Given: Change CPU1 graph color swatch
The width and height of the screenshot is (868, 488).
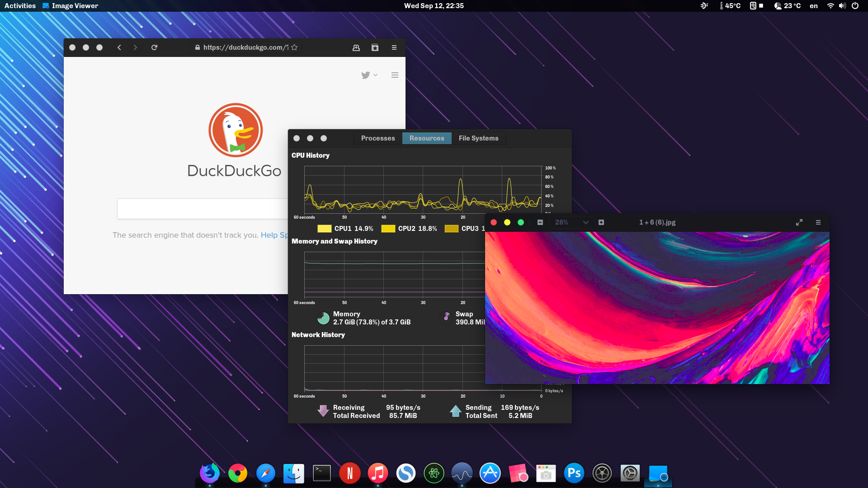Looking at the screenshot, I should (324, 229).
